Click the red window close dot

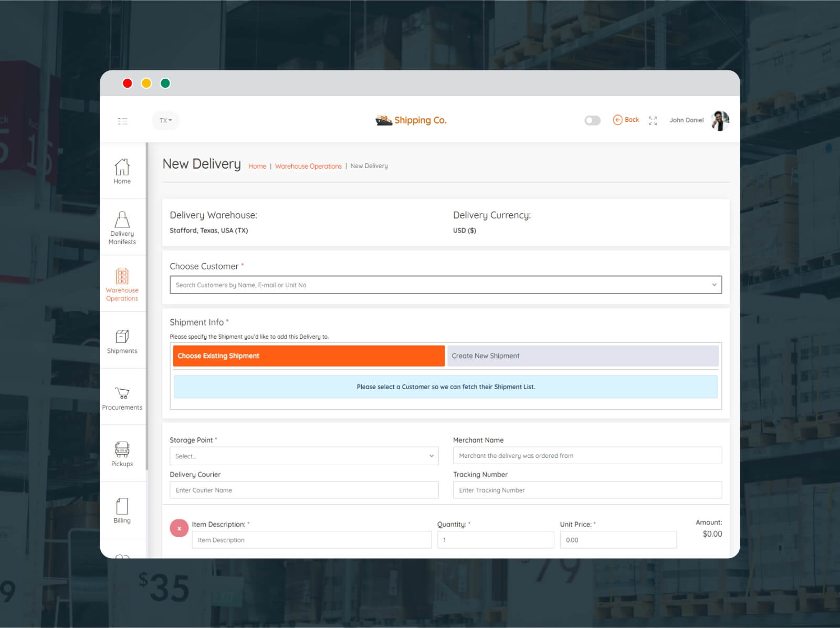[128, 83]
